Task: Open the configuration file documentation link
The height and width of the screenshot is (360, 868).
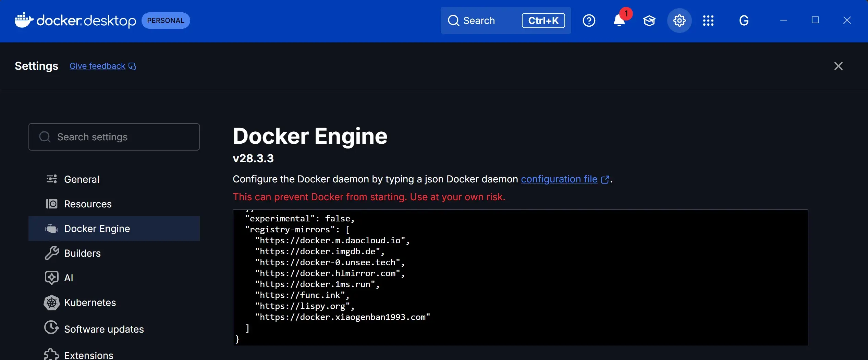Action: (559, 179)
